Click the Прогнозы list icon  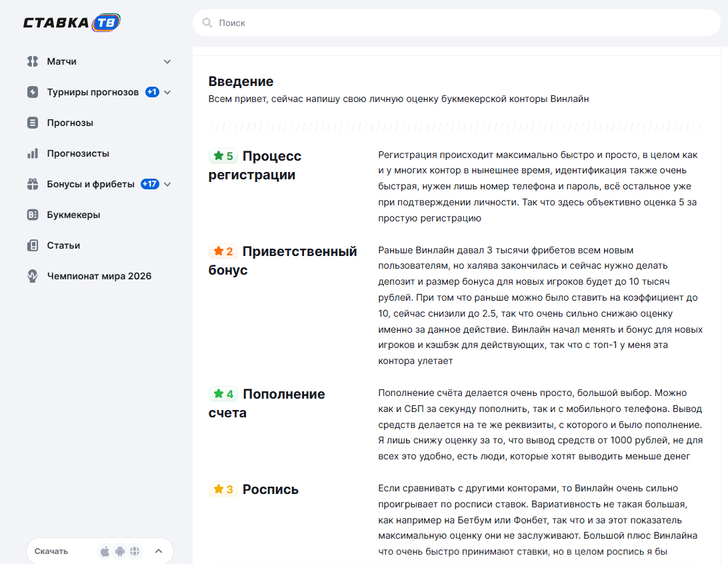pyautogui.click(x=33, y=123)
